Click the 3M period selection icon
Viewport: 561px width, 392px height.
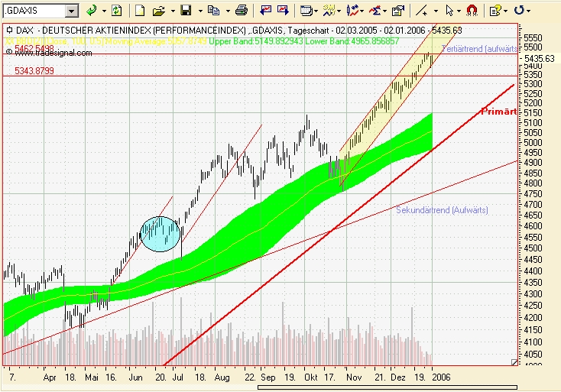click(x=329, y=11)
